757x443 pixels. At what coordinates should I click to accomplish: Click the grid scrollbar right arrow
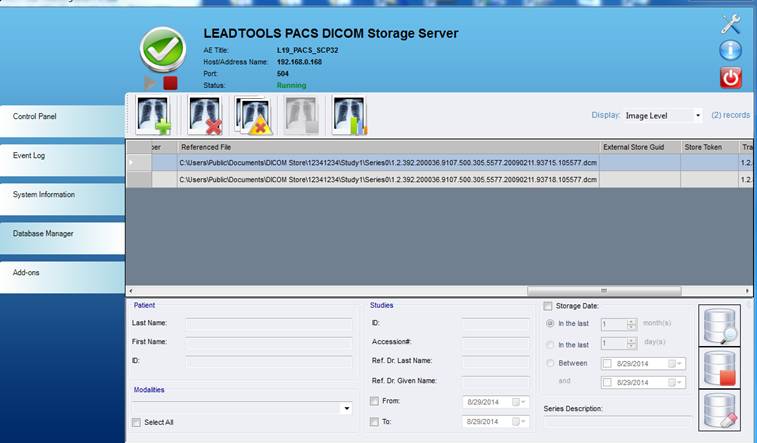(x=747, y=291)
